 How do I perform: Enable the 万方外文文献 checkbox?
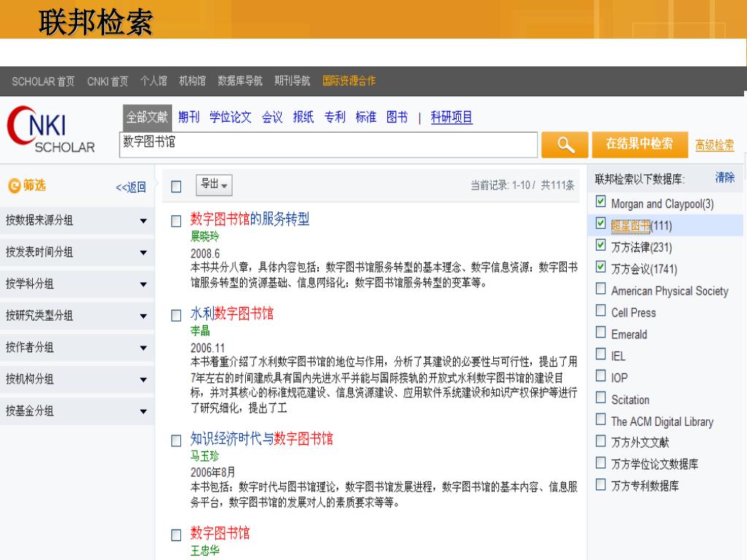coord(601,441)
